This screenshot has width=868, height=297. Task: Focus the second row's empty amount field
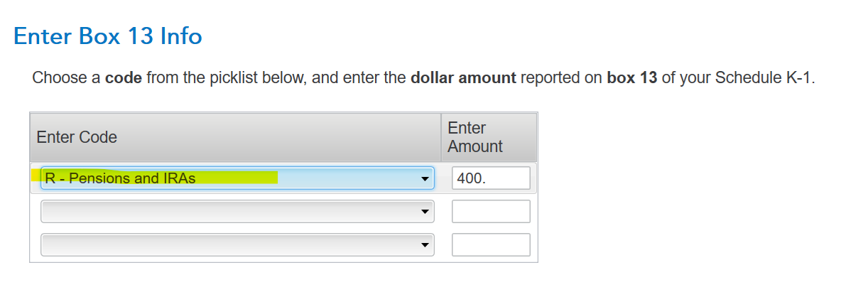[x=491, y=211]
